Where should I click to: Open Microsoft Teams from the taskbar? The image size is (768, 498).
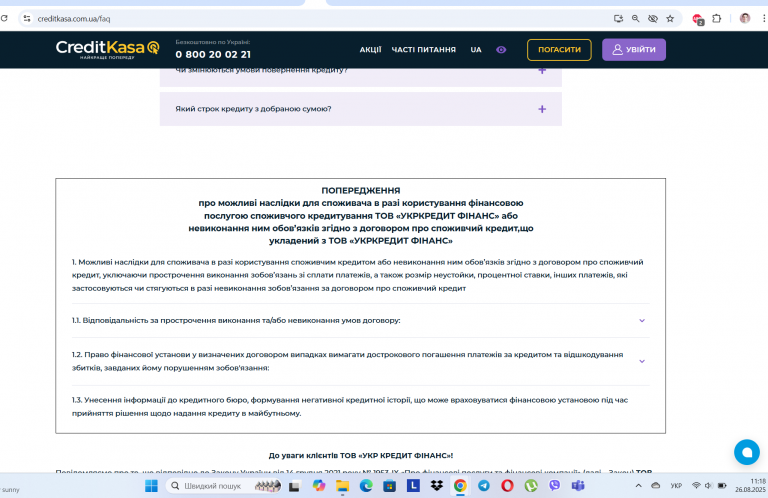(x=578, y=486)
